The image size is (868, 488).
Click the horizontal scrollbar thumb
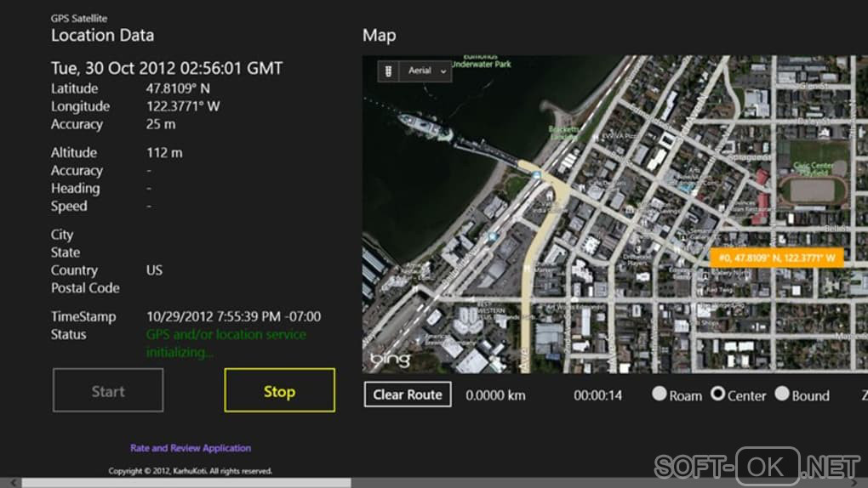pos(186,483)
